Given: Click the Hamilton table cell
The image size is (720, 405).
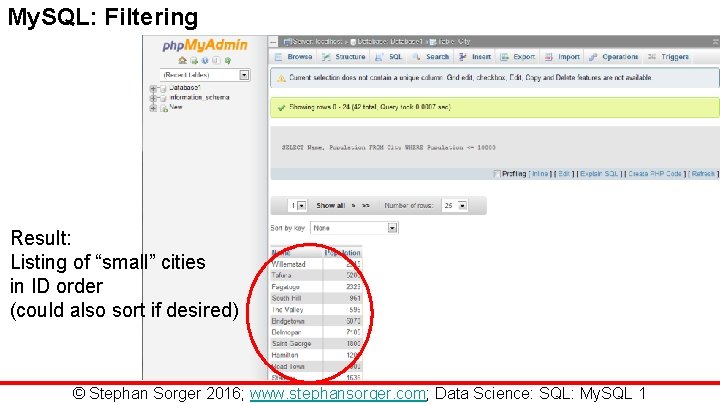Looking at the screenshot, I should pos(296,355).
